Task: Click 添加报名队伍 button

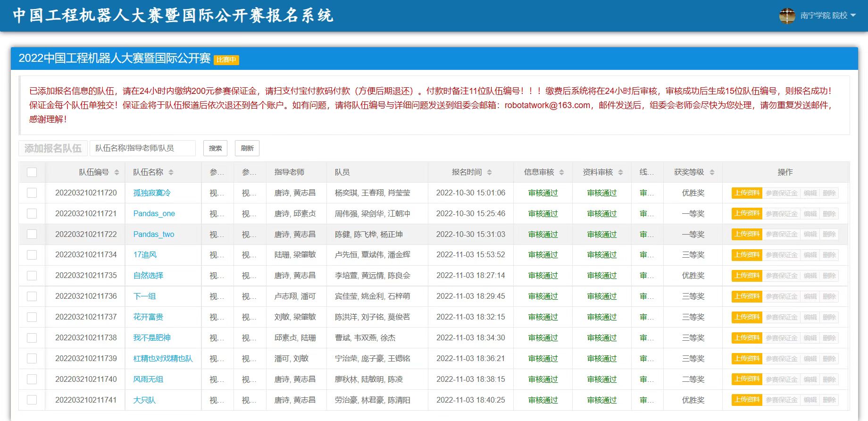Action: pyautogui.click(x=53, y=149)
